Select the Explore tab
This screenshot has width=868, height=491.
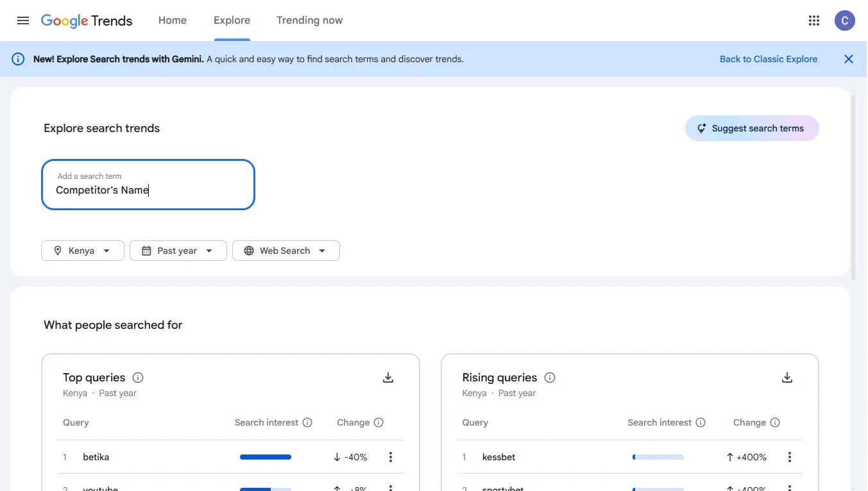point(232,21)
